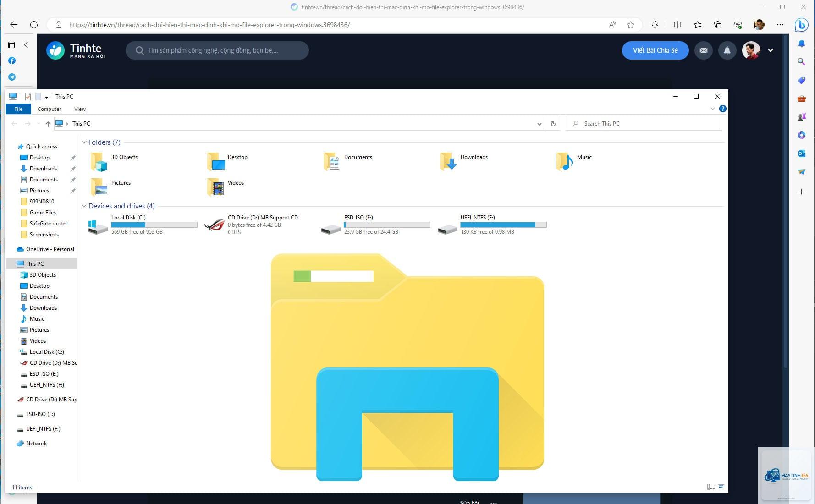Open the File menu tab
Screen dimensions: 815x504
[x=18, y=109]
